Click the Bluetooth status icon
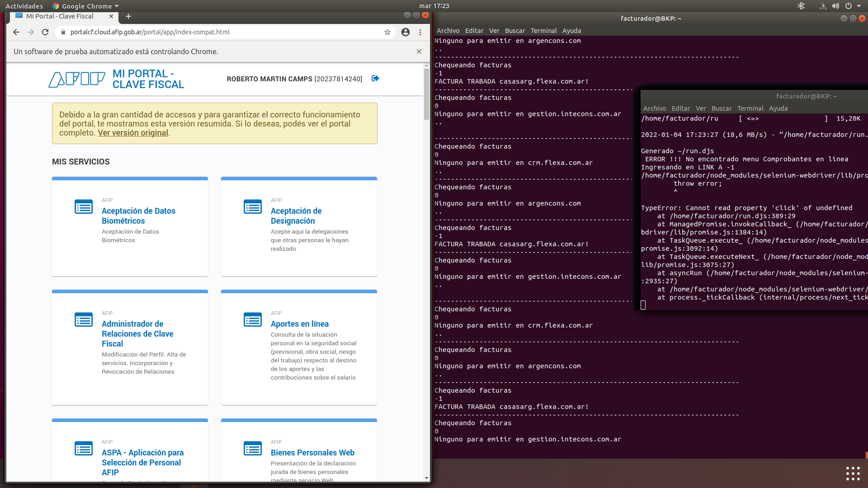The width and height of the screenshot is (868, 488). pyautogui.click(x=801, y=6)
